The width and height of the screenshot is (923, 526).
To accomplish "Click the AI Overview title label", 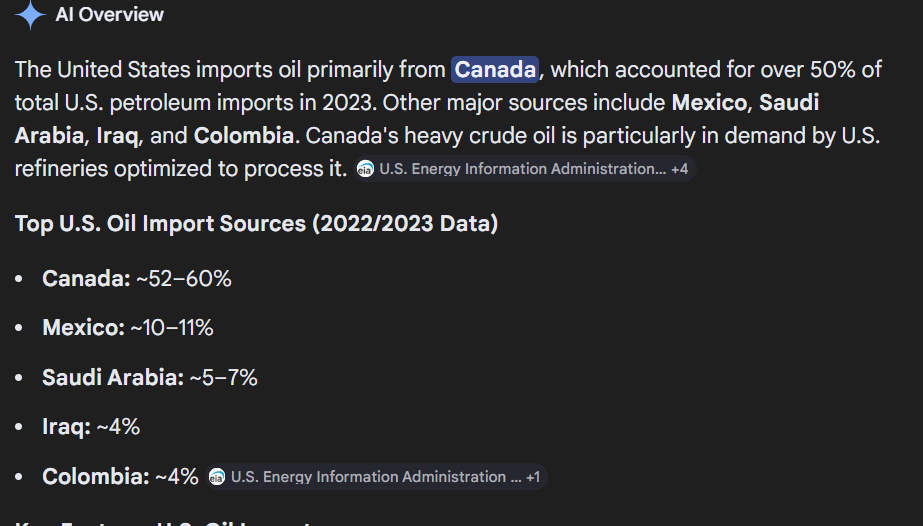I will 109,14.
